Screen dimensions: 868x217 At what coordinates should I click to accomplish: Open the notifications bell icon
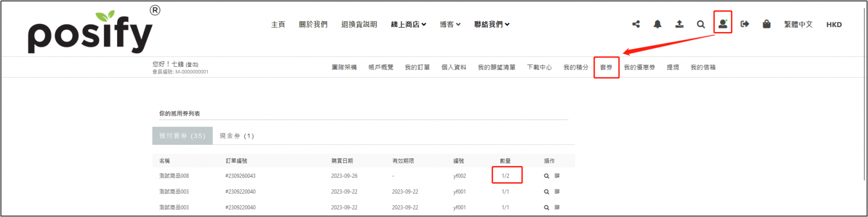pos(658,24)
